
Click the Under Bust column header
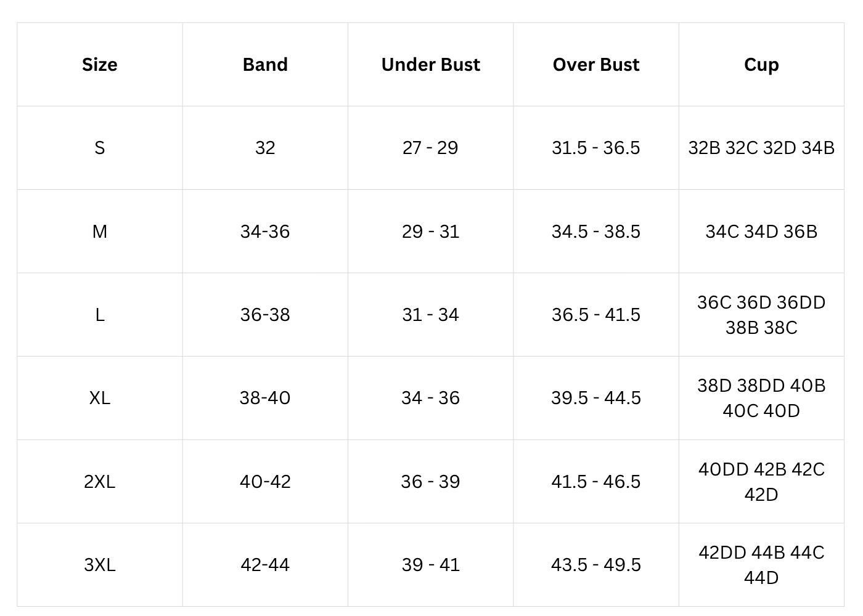tap(430, 65)
